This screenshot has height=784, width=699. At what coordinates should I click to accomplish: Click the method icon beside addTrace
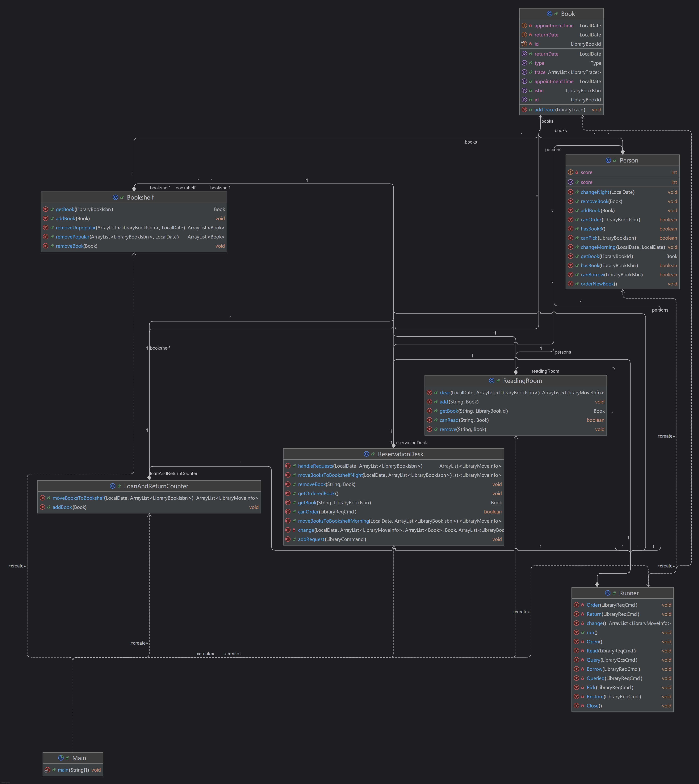(524, 110)
